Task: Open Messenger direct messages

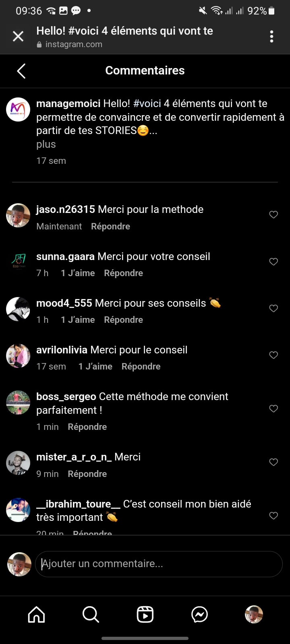Action: [x=199, y=615]
